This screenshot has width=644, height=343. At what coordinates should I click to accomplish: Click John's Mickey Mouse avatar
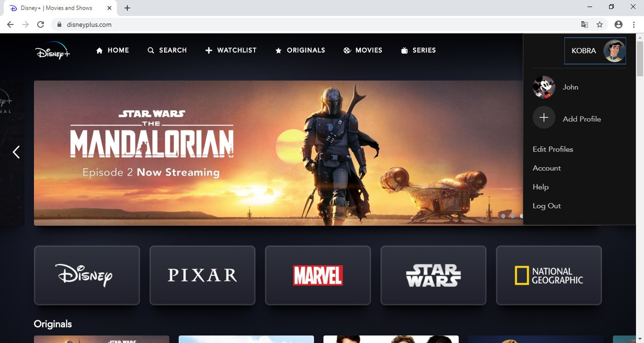point(544,87)
